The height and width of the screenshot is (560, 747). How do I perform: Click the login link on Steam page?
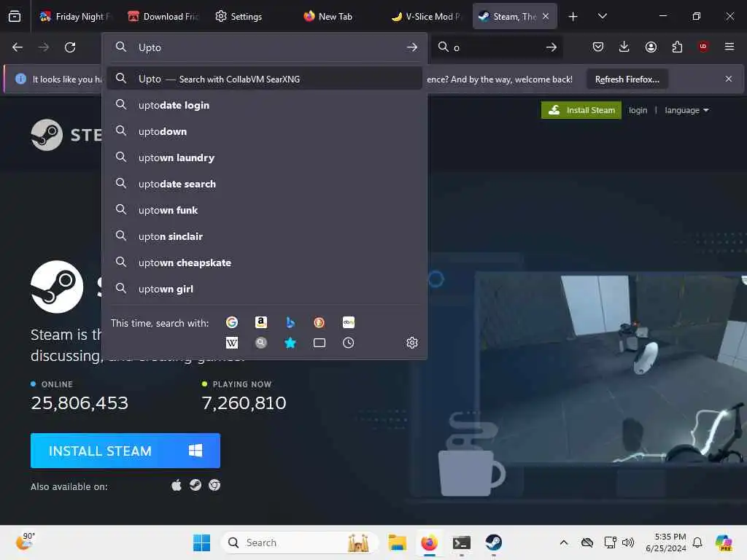(x=638, y=110)
